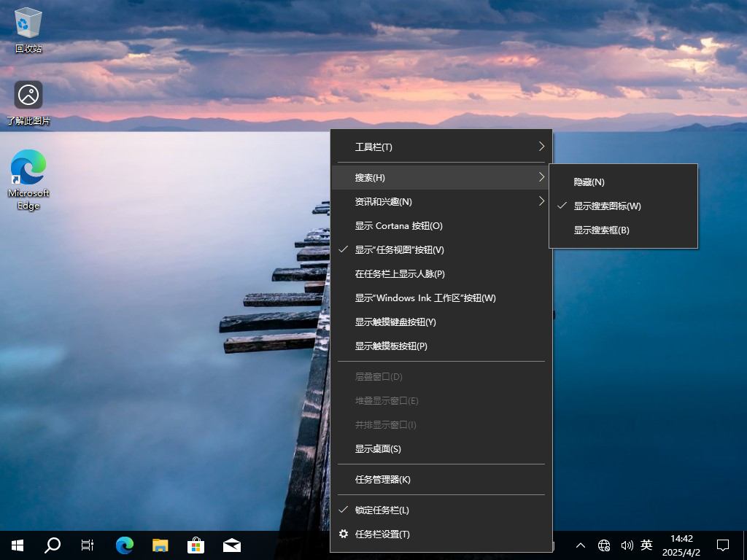Click the taskbar search magnifier icon
This screenshot has width=747, height=560.
point(52,545)
